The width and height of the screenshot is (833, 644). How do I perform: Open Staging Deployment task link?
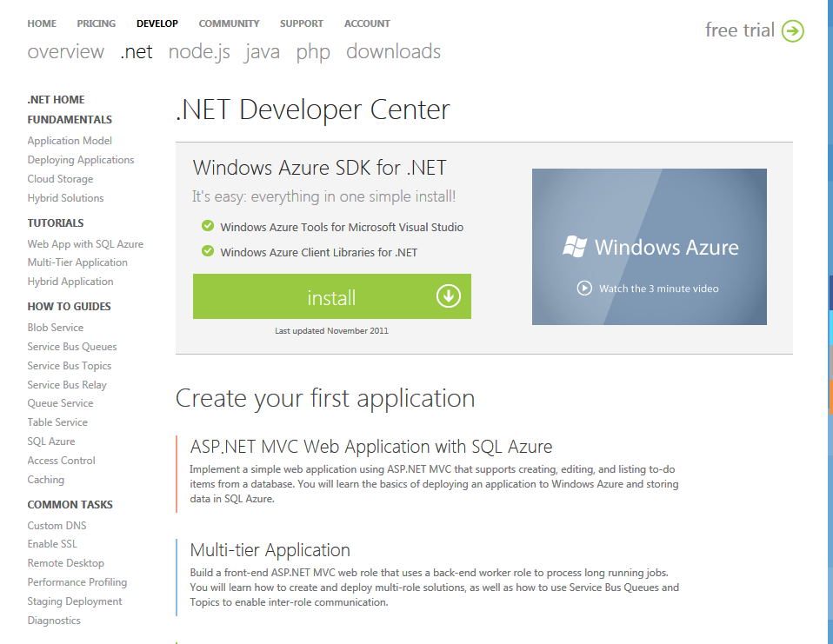pyautogui.click(x=75, y=601)
